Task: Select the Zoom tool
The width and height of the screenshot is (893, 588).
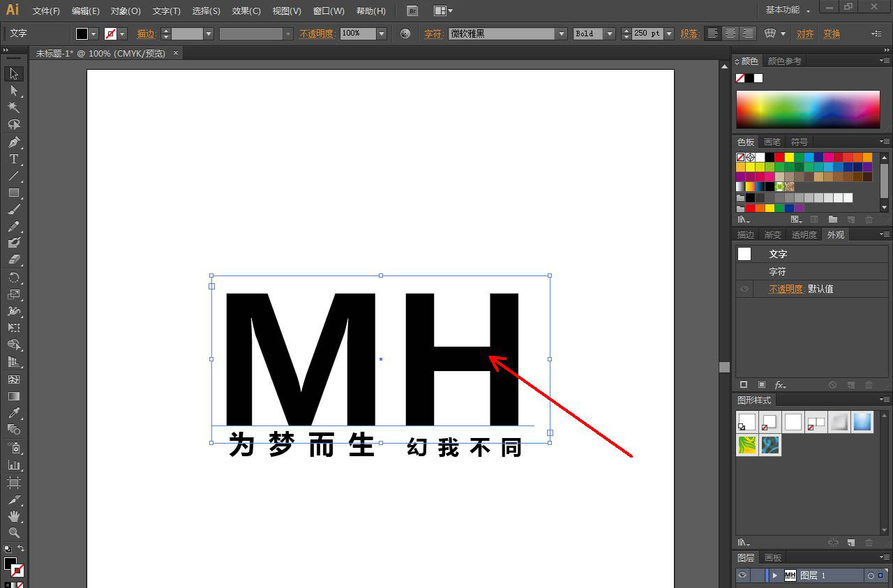Action: pyautogui.click(x=14, y=533)
